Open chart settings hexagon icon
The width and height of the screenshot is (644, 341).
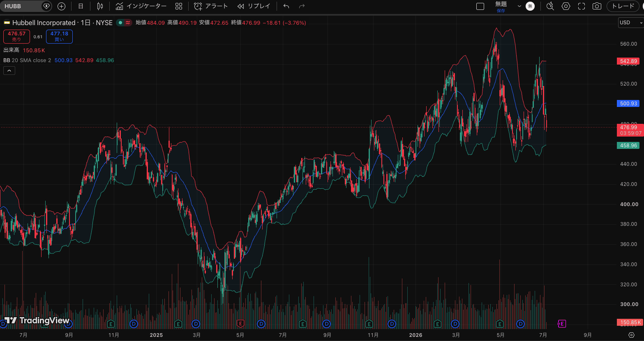click(x=566, y=6)
